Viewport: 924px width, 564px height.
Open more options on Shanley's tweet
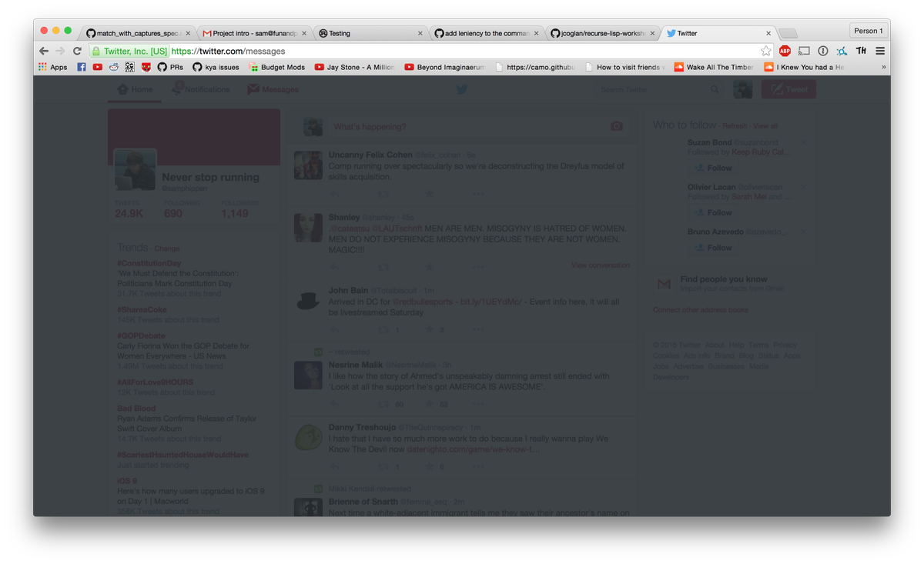[x=478, y=267]
